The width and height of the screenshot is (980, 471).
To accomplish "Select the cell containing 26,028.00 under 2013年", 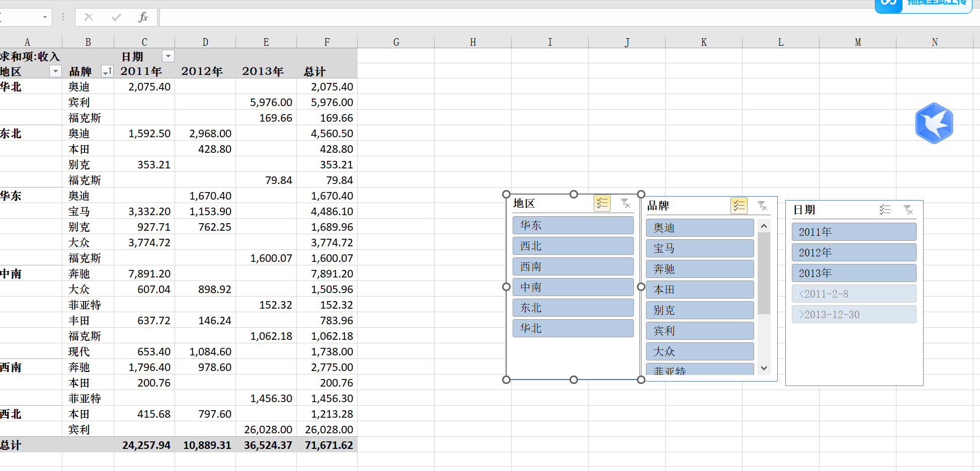I will pyautogui.click(x=266, y=429).
